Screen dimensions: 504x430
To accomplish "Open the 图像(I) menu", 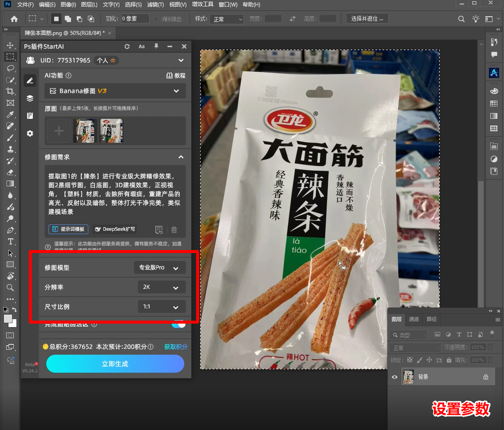I will [x=68, y=4].
